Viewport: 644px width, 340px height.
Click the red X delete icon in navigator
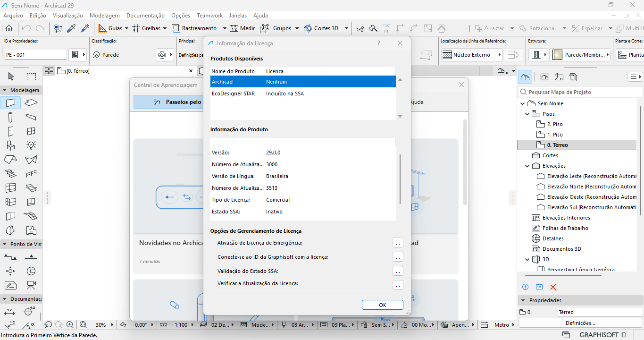click(553, 287)
